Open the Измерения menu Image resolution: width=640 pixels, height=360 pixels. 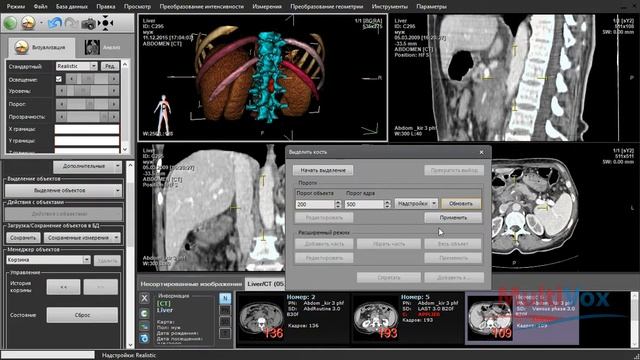pos(267,7)
